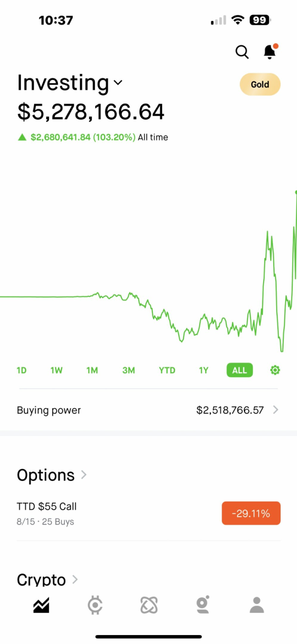Screen dimensions: 297x644
Task: Open chart settings gear icon
Action: point(275,370)
